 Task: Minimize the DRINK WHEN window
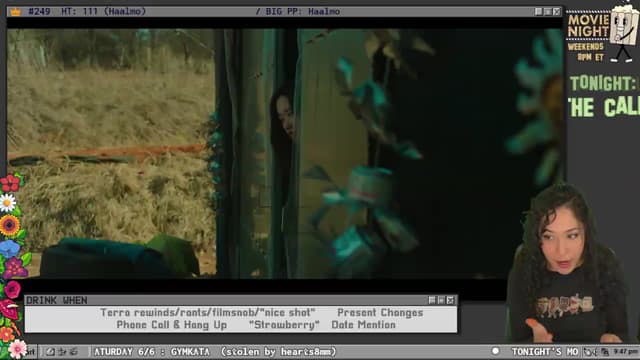click(x=432, y=300)
